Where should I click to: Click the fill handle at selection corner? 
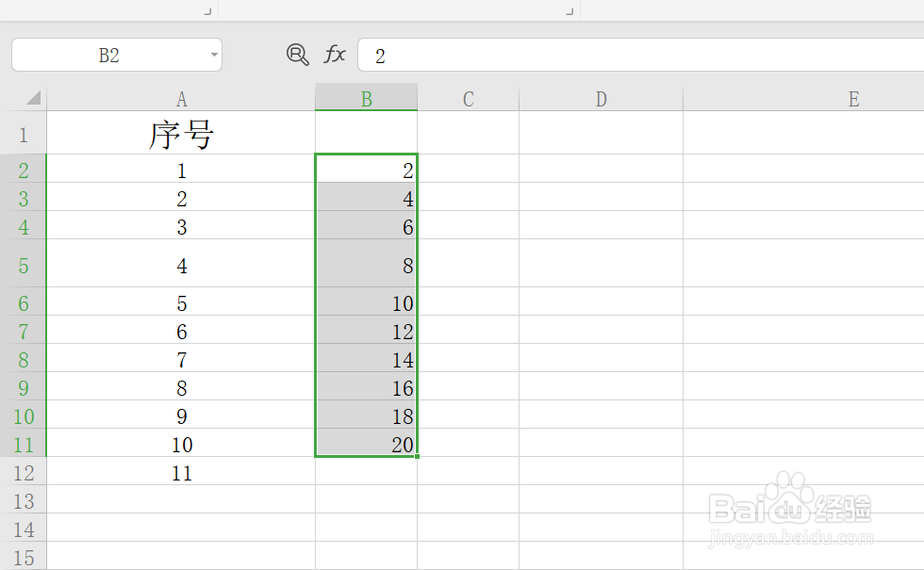click(417, 456)
